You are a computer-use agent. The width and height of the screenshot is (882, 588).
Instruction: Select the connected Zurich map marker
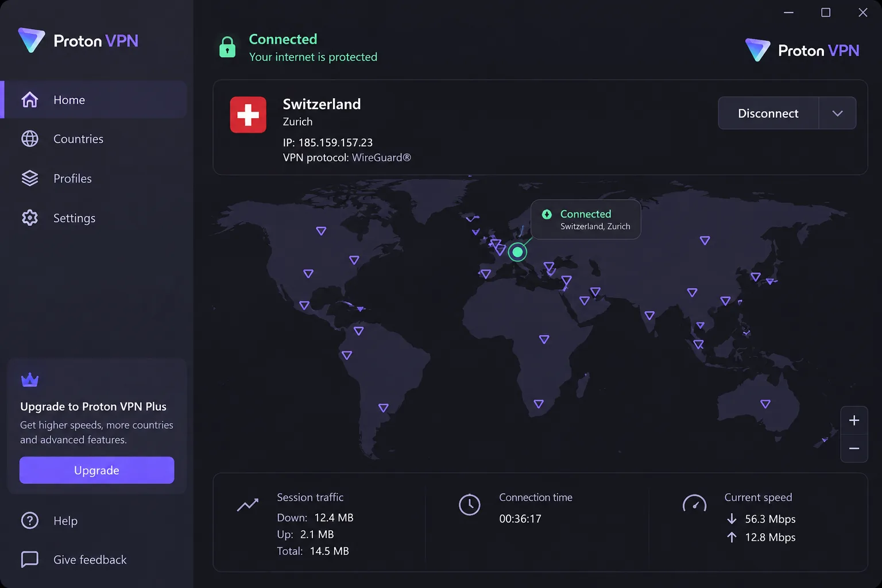click(x=517, y=252)
